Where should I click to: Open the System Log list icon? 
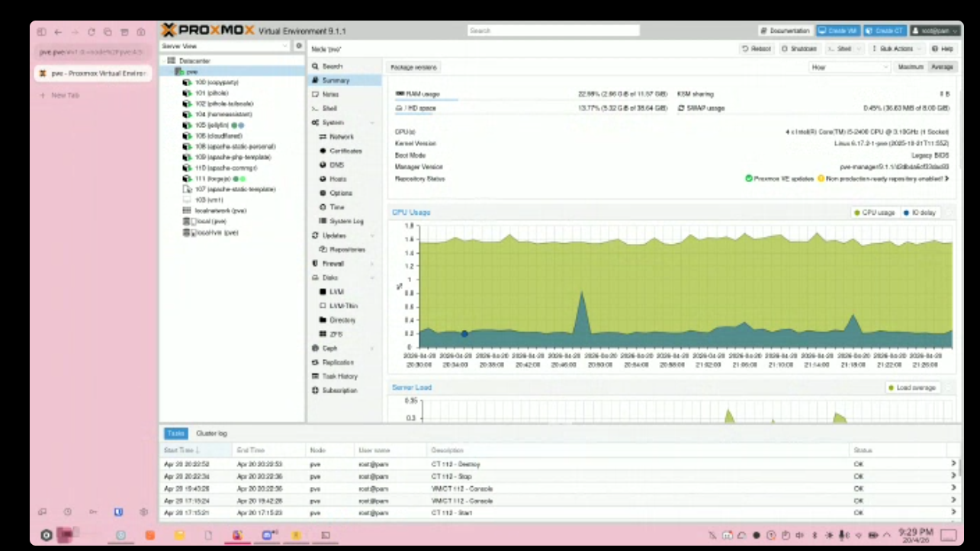coord(323,221)
